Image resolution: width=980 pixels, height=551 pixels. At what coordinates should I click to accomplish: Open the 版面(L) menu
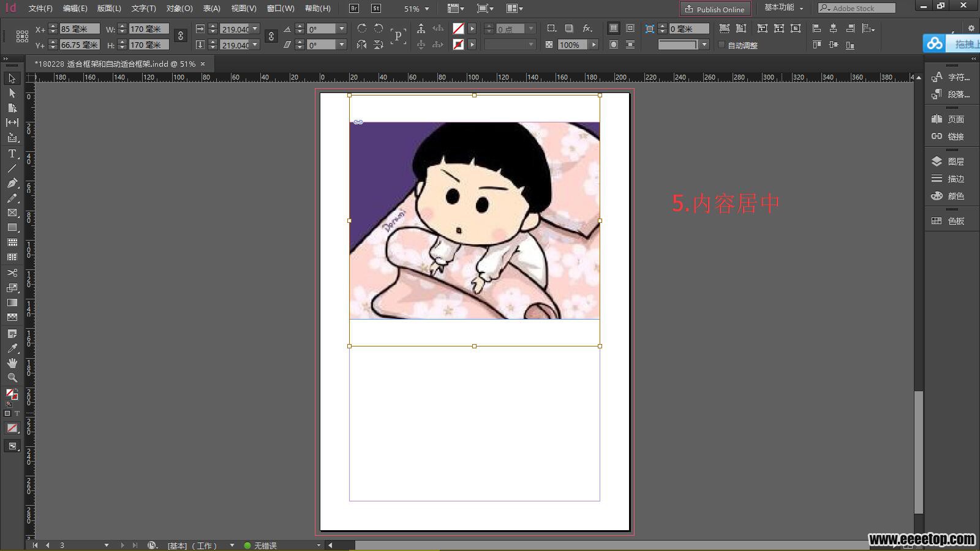(109, 9)
